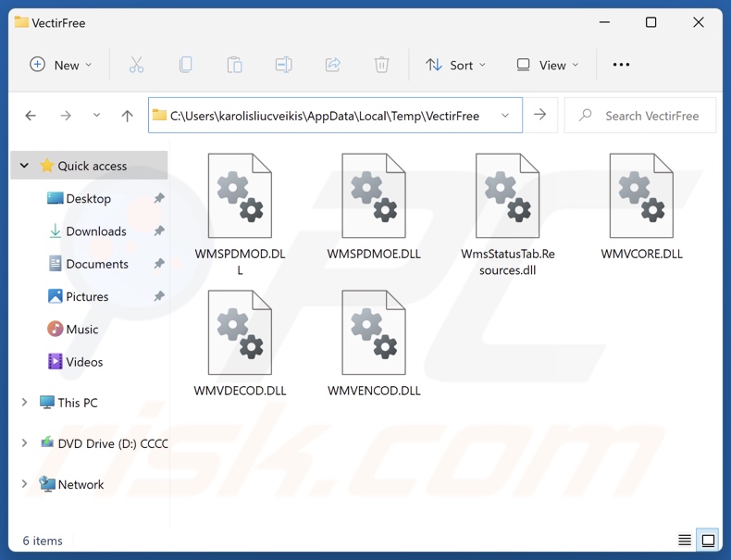Expand the DVD Drive (D:) tree node
Image resolution: width=731 pixels, height=560 pixels.
(x=24, y=443)
